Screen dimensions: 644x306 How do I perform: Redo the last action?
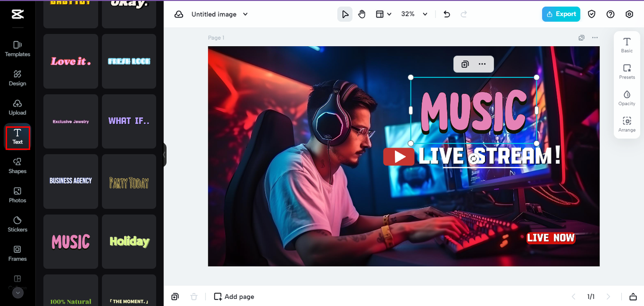(x=464, y=14)
